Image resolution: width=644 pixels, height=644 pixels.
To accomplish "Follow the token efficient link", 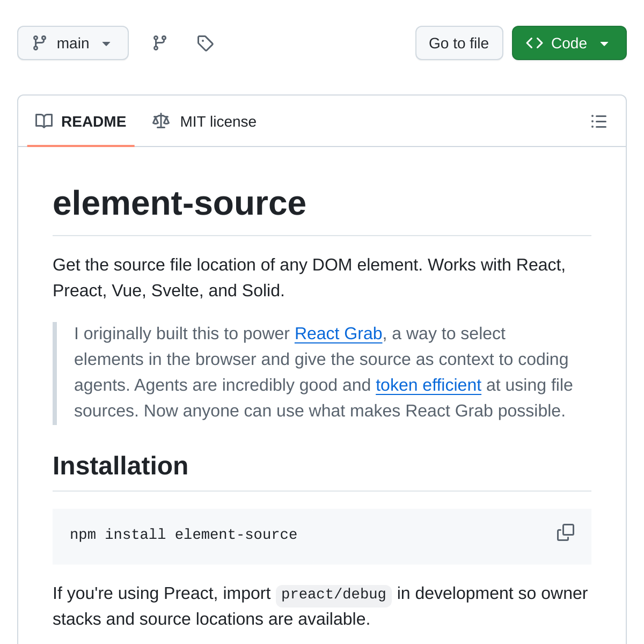I will coord(428,385).
